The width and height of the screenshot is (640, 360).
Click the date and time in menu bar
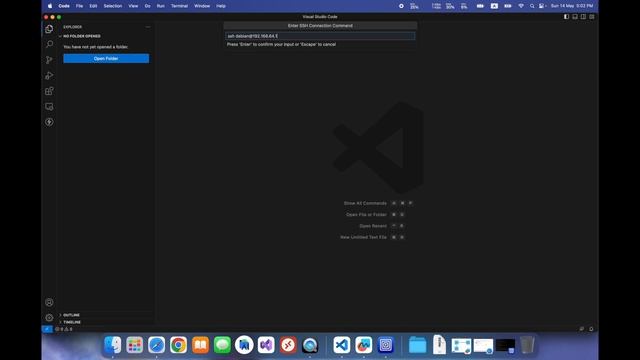(572, 6)
